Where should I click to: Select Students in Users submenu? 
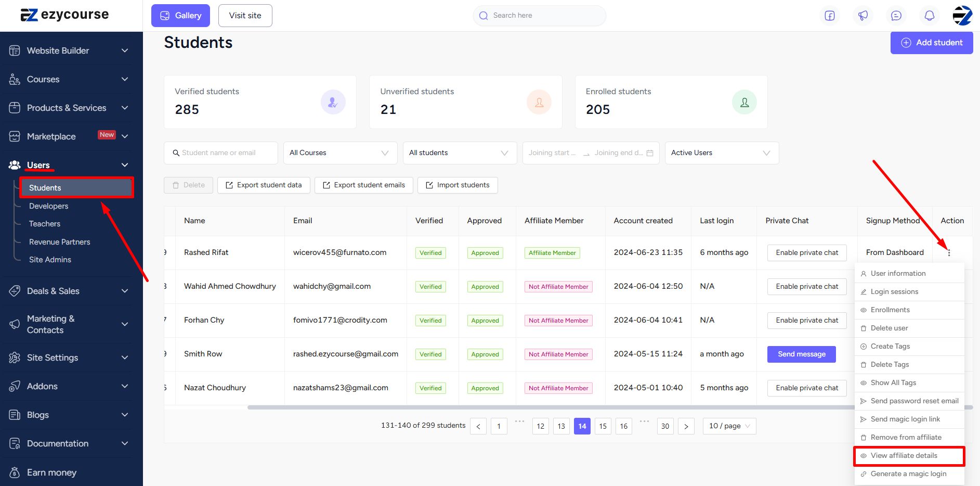click(76, 188)
